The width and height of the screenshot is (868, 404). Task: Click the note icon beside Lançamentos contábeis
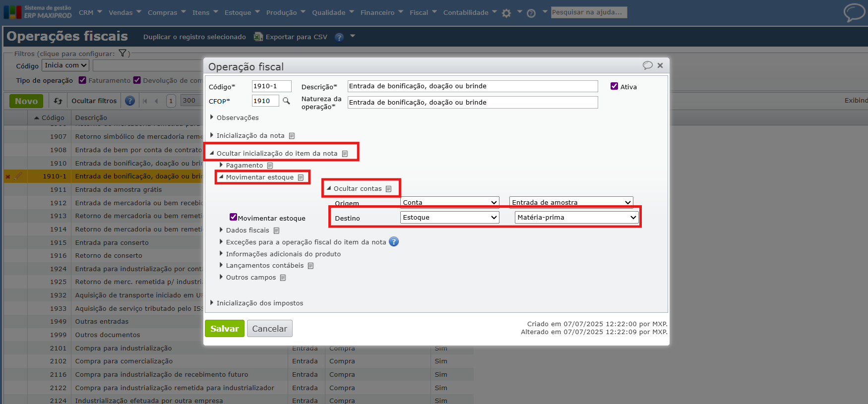pyautogui.click(x=311, y=266)
